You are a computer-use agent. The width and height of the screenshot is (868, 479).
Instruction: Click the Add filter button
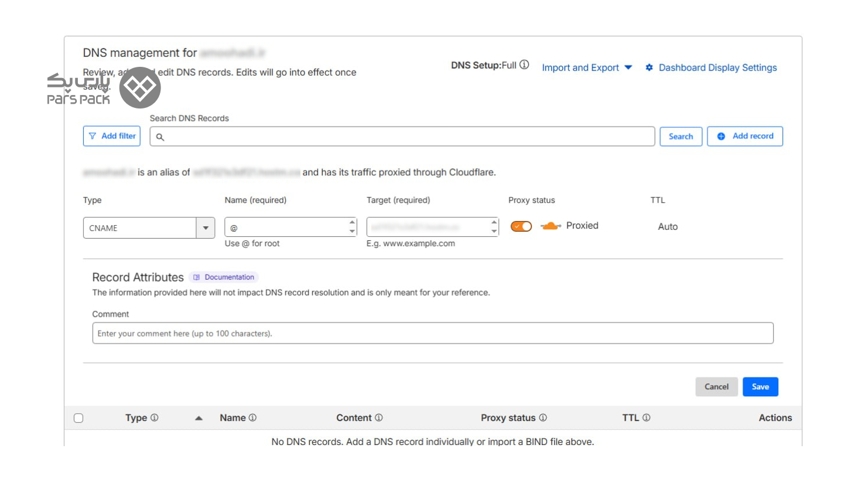[x=112, y=136]
